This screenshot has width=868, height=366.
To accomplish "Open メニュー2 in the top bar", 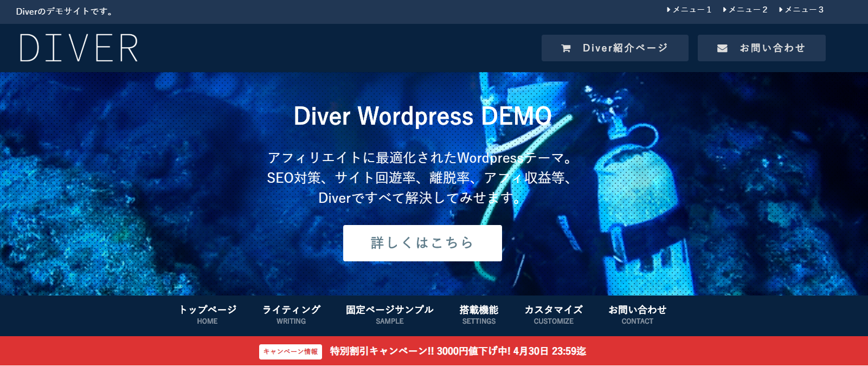I will coord(745,10).
